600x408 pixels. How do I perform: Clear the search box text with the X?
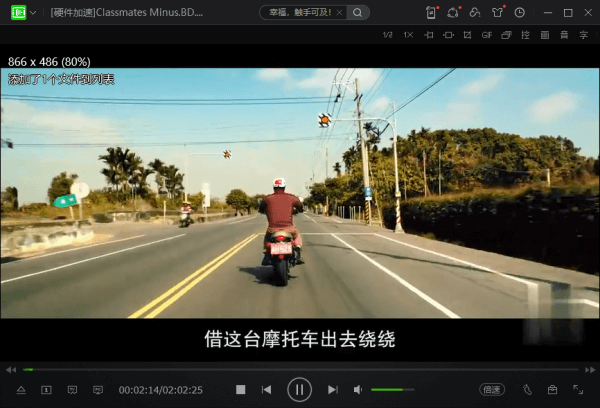tap(339, 13)
